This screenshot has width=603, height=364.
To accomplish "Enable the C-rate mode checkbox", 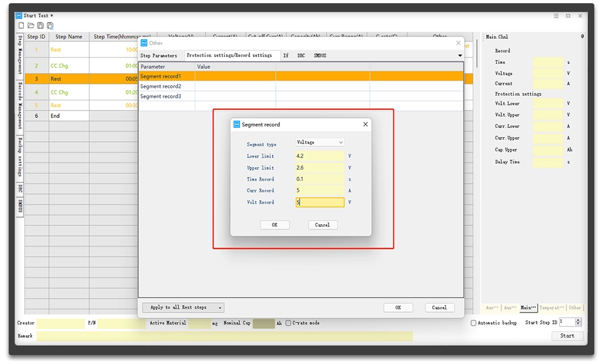I will (288, 323).
